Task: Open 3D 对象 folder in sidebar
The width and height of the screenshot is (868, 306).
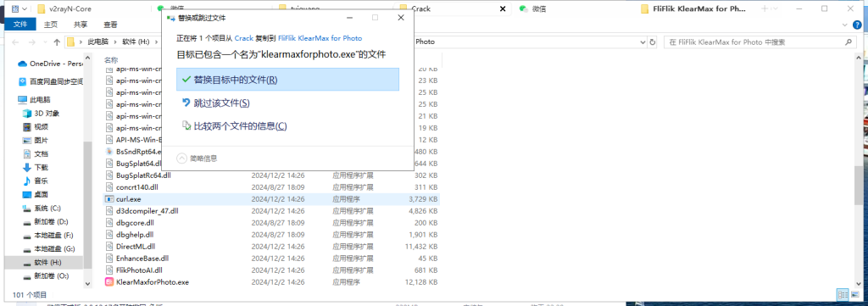Action: [42, 113]
